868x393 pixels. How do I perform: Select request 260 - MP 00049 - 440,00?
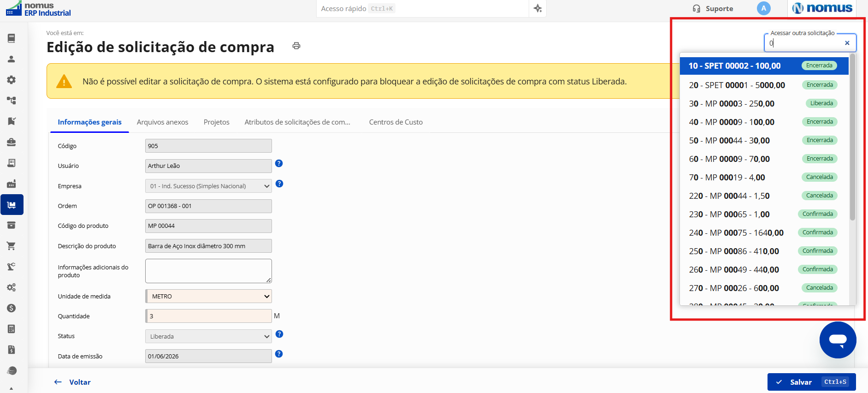(764, 269)
